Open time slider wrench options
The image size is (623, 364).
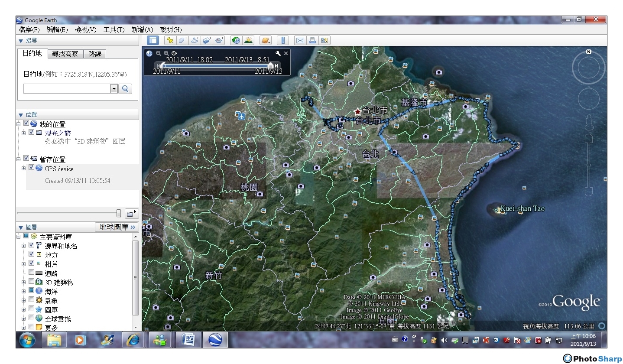click(x=278, y=53)
